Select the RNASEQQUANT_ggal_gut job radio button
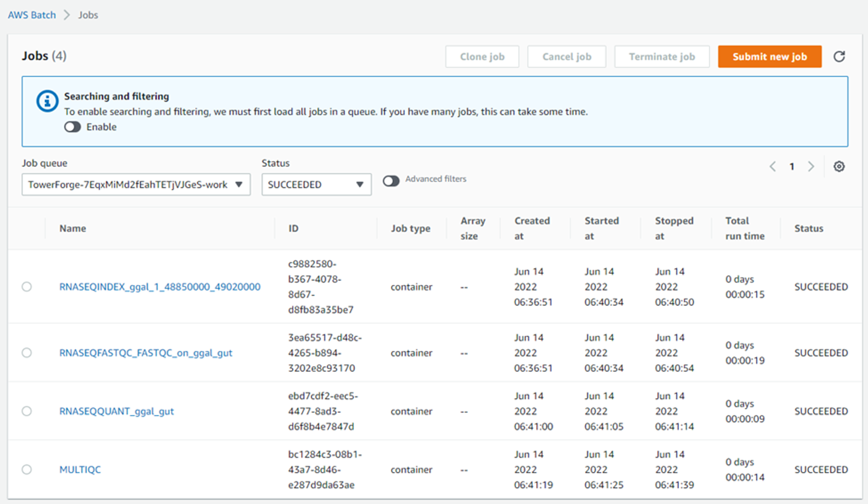 (x=27, y=411)
